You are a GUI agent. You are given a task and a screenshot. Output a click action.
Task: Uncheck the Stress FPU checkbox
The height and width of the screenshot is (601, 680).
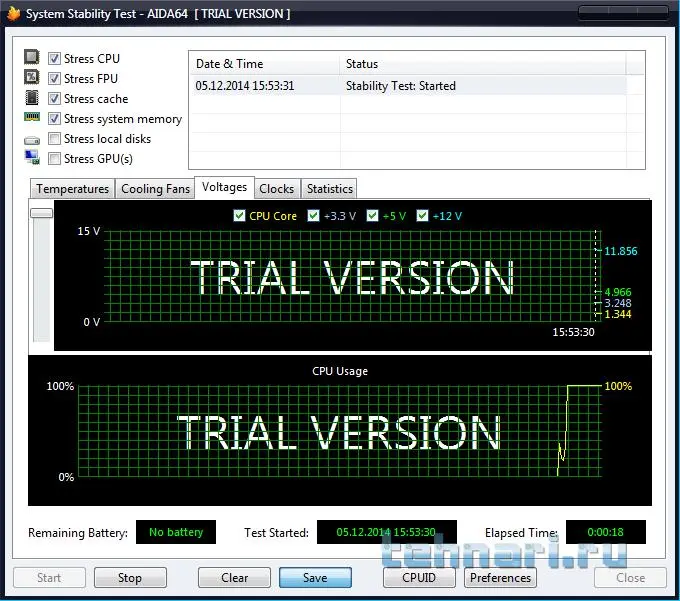(x=54, y=78)
